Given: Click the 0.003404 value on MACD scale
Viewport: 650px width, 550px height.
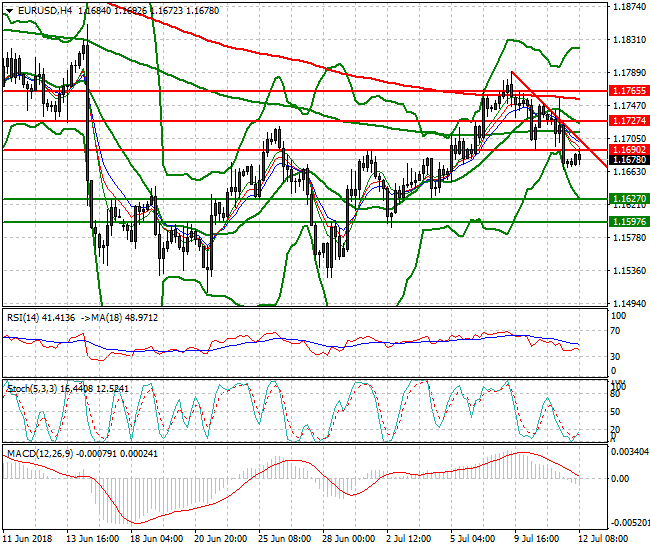Looking at the screenshot, I should click(630, 451).
